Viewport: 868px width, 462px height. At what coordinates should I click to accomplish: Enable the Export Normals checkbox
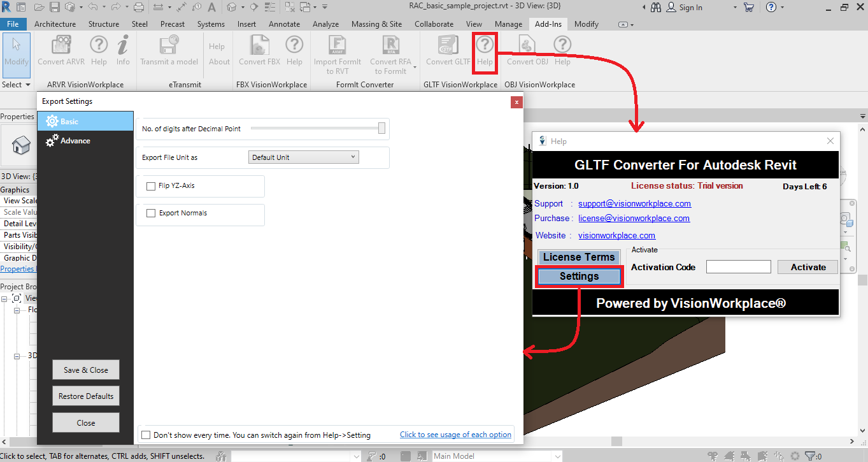pos(151,213)
